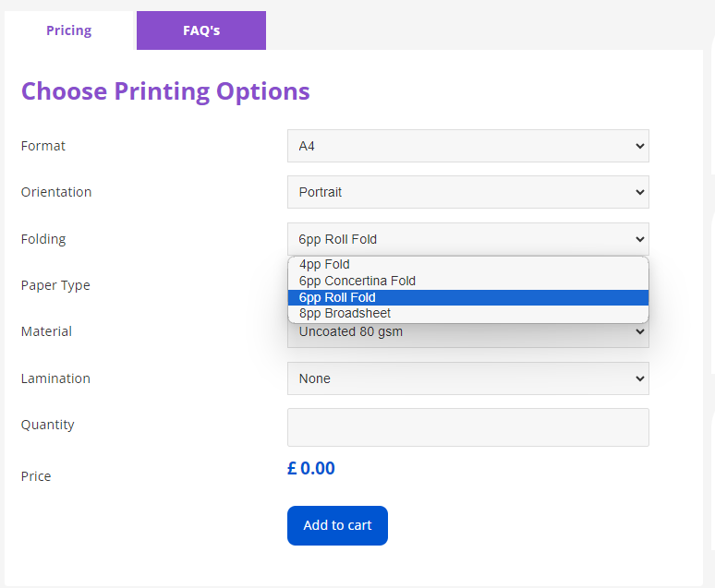Screen dimensions: 715x588
Task: Expand the Lamination dropdown showing None
Action: pos(467,378)
